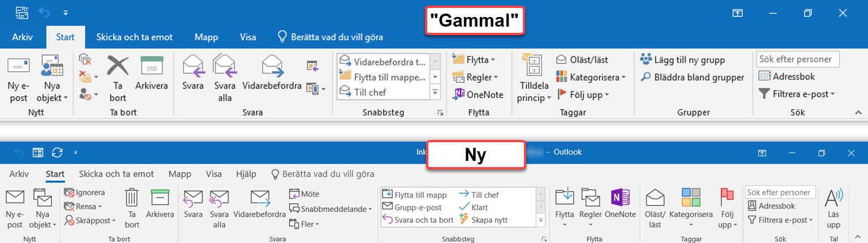The image size is (868, 243).
Task: Click the purple OneNote icon in the lower ribbon
Action: (x=620, y=197)
